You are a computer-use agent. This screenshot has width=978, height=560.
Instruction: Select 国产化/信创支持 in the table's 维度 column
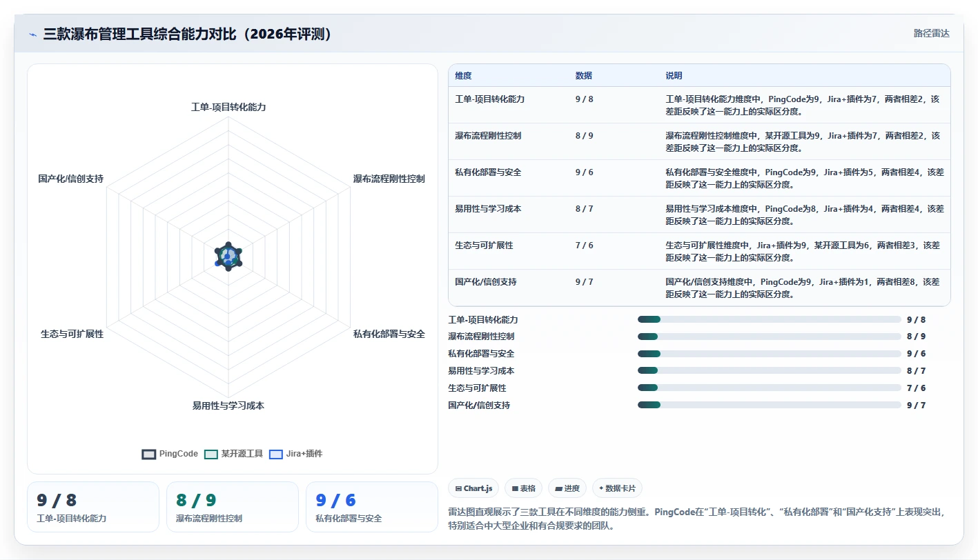(485, 281)
